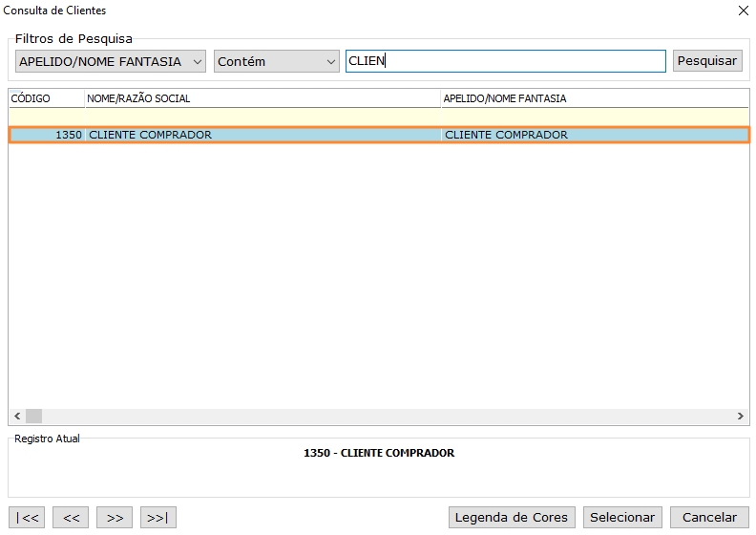756x535 pixels.
Task: Click the APELIDO/NOME FANTASIA column header
Action: point(592,98)
